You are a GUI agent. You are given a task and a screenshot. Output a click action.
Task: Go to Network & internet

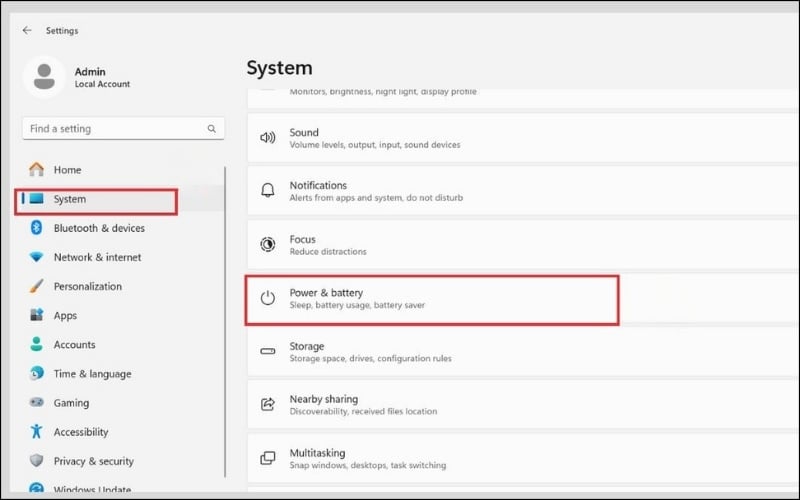point(96,257)
